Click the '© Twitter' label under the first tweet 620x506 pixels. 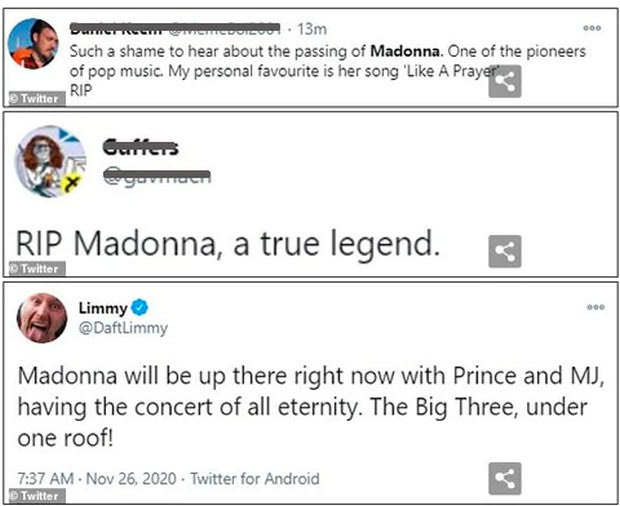(x=34, y=98)
